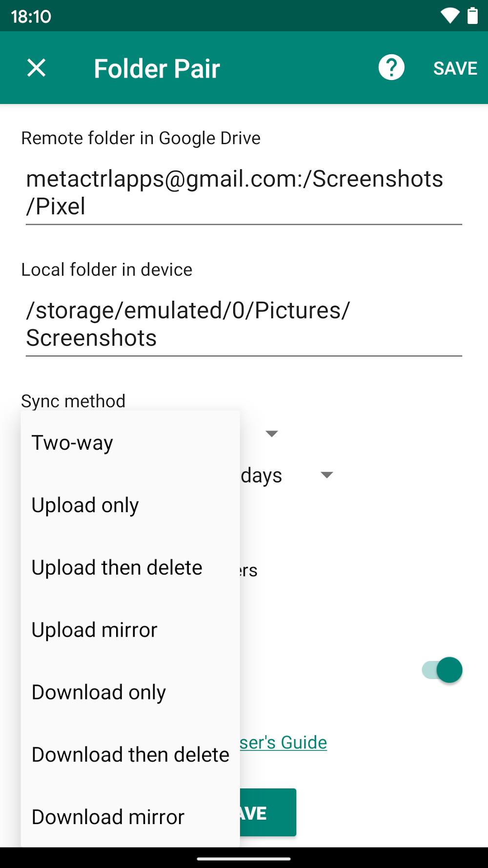Choose Upload only option
Image resolution: width=488 pixels, height=868 pixels.
tap(85, 505)
